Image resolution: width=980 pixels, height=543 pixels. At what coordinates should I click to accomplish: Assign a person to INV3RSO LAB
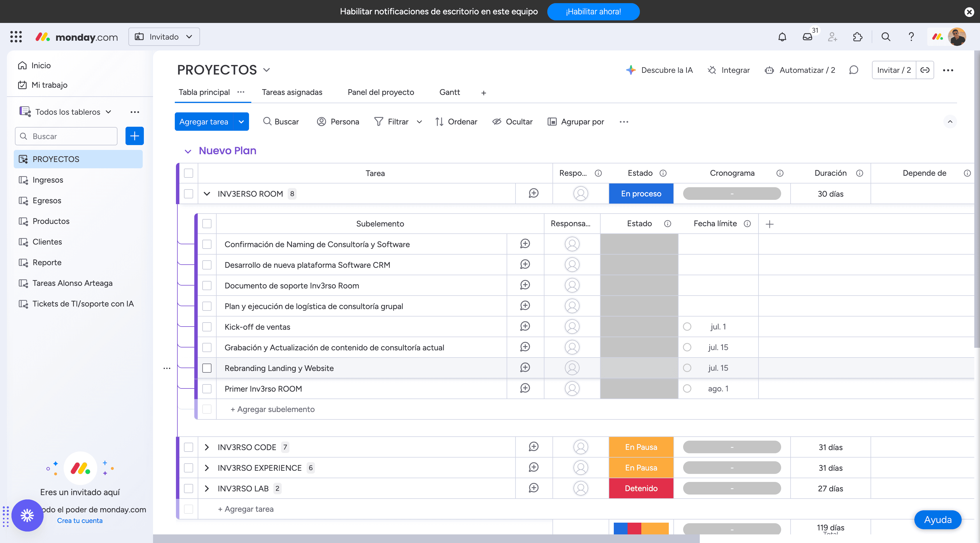pos(581,488)
